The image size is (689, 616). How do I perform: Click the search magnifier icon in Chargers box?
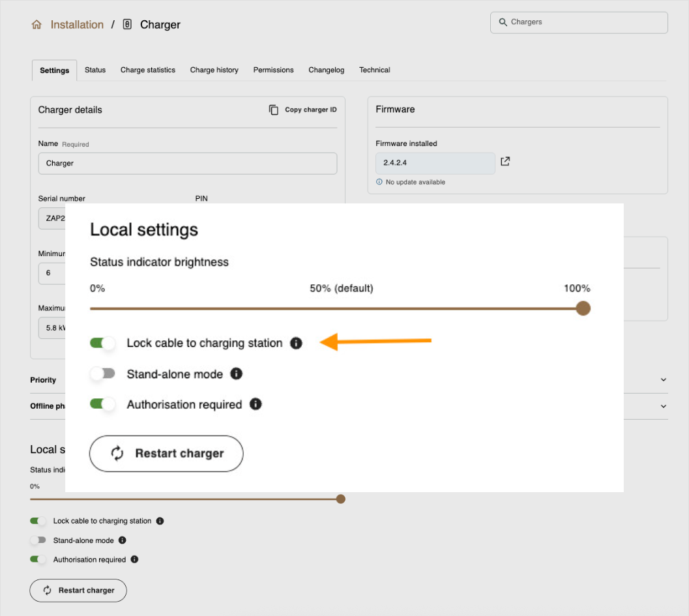(x=503, y=22)
